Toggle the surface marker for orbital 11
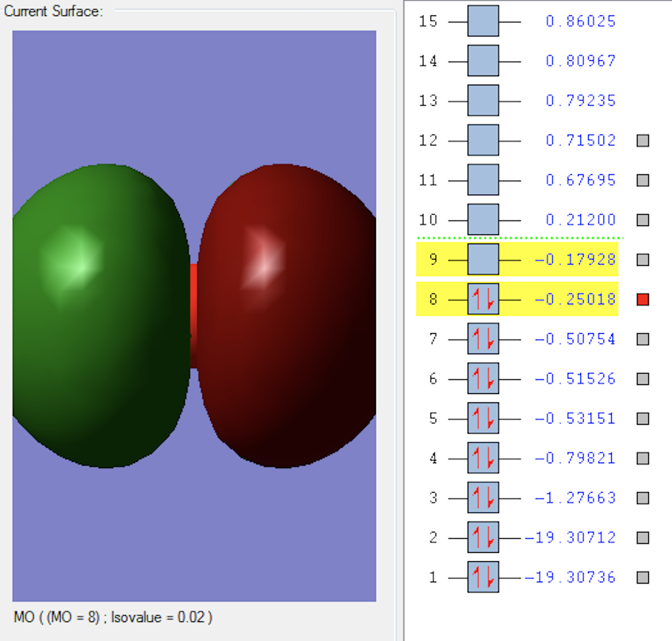The width and height of the screenshot is (672, 641). (643, 181)
